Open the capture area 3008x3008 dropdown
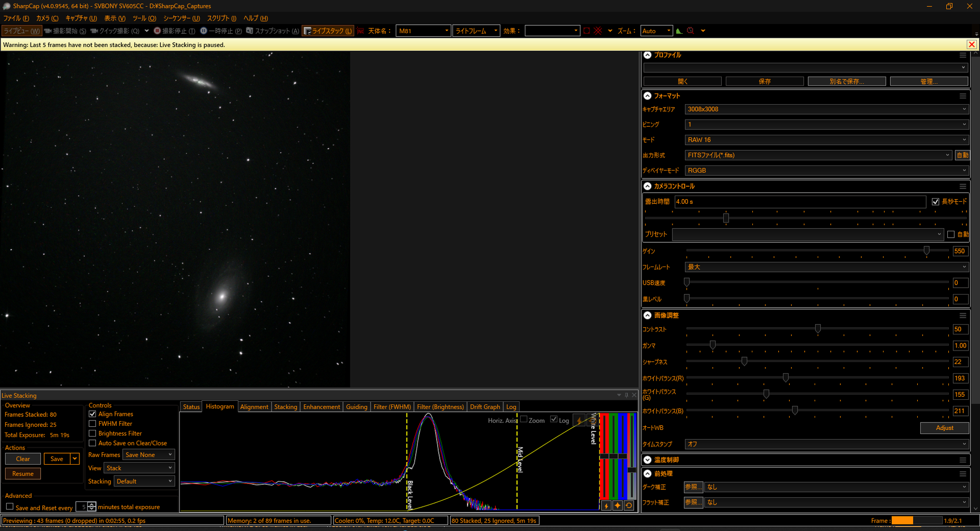980x531 pixels. click(826, 109)
